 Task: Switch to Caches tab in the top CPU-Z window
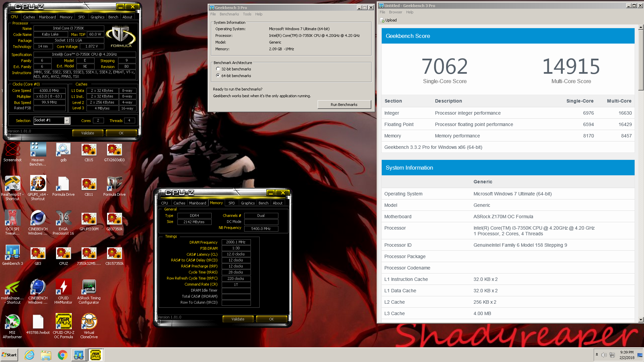tap(29, 17)
